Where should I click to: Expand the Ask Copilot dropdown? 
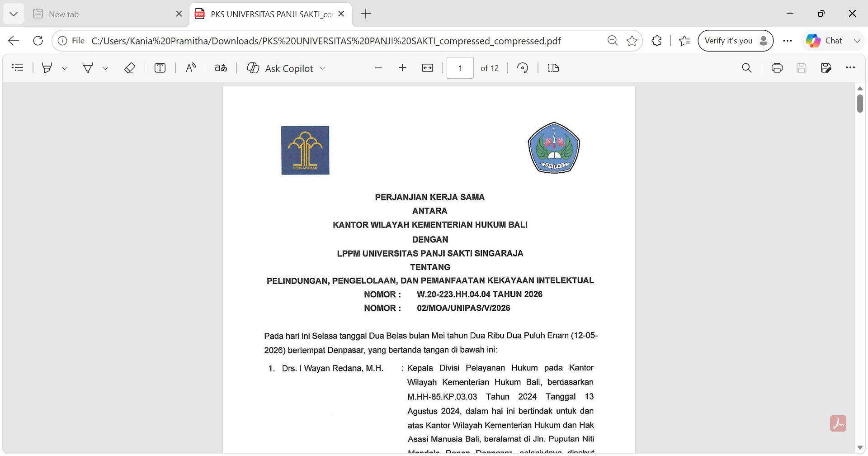coord(322,68)
